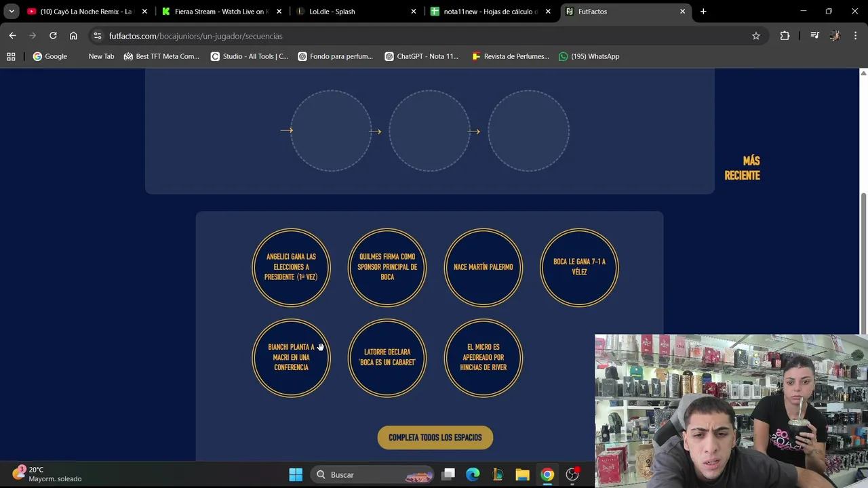This screenshot has width=868, height=488.
Task: Open the browser home page
Action: 73,36
